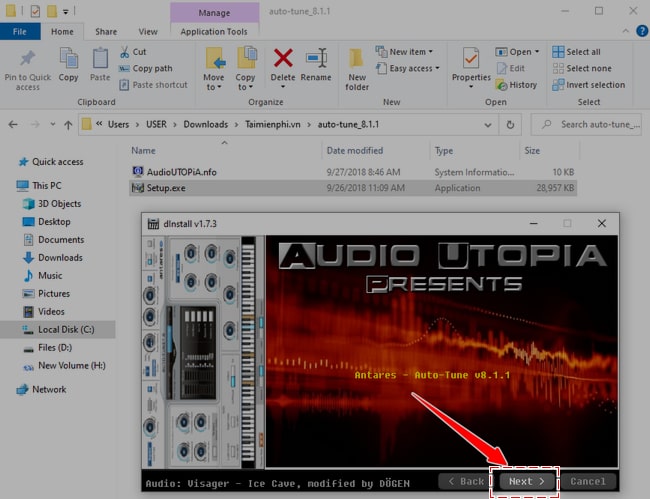The height and width of the screenshot is (499, 650).
Task: Open Documents in the sidebar
Action: pos(53,240)
